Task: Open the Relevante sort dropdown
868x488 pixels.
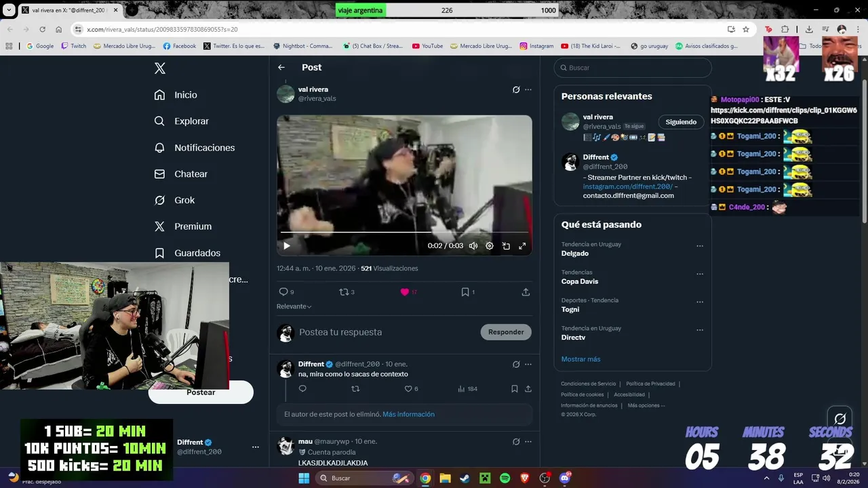Action: tap(294, 306)
